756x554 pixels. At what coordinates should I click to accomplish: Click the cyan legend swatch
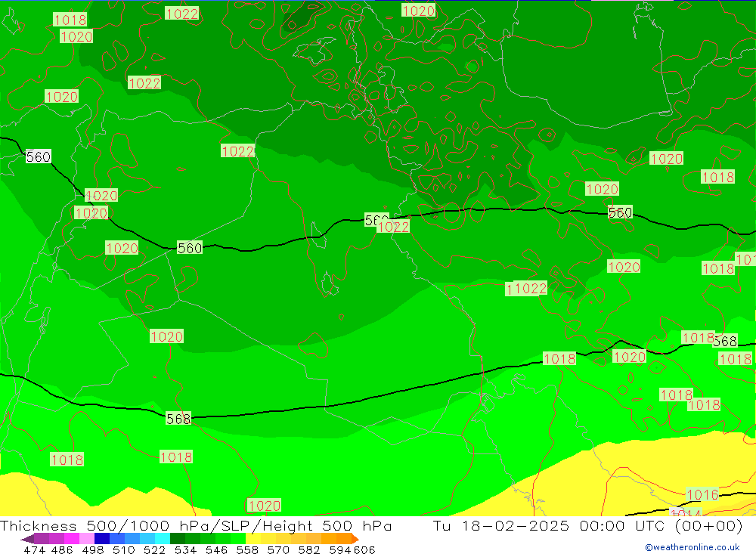click(x=163, y=539)
